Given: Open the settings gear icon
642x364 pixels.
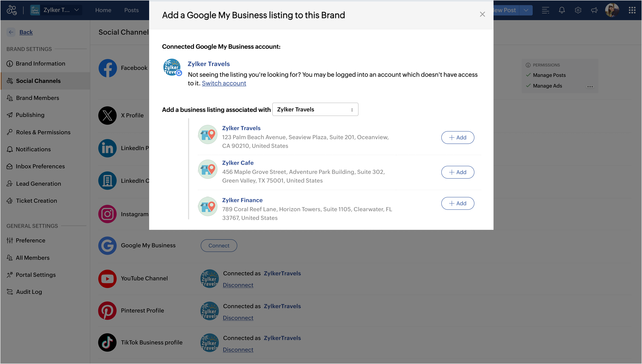Looking at the screenshot, I should click(578, 10).
